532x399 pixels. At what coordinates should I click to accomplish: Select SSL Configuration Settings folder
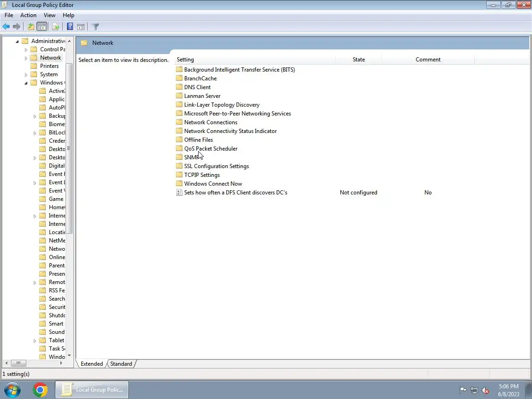click(212, 166)
